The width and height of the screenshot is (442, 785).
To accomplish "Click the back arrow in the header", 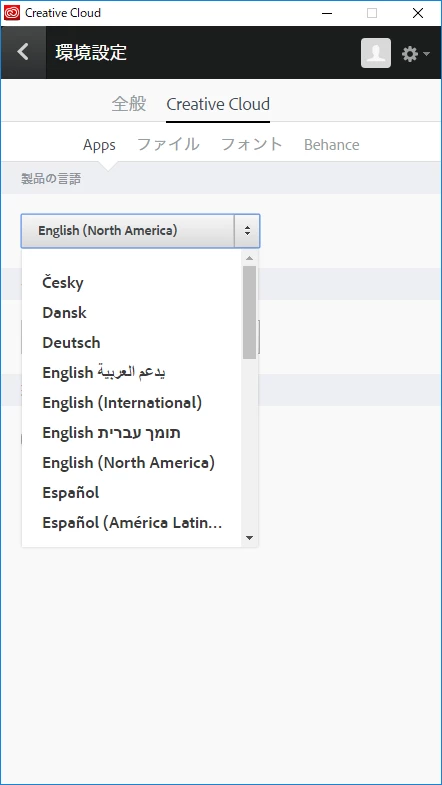I will pyautogui.click(x=23, y=52).
